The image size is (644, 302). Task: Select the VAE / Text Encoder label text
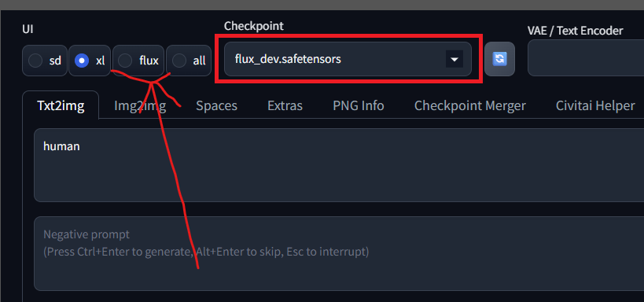tap(576, 31)
